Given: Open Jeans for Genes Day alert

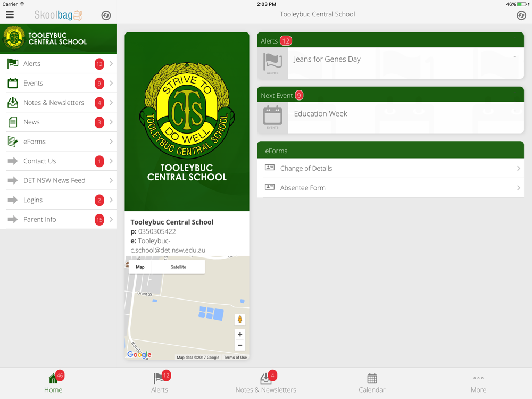Looking at the screenshot, I should (x=390, y=63).
